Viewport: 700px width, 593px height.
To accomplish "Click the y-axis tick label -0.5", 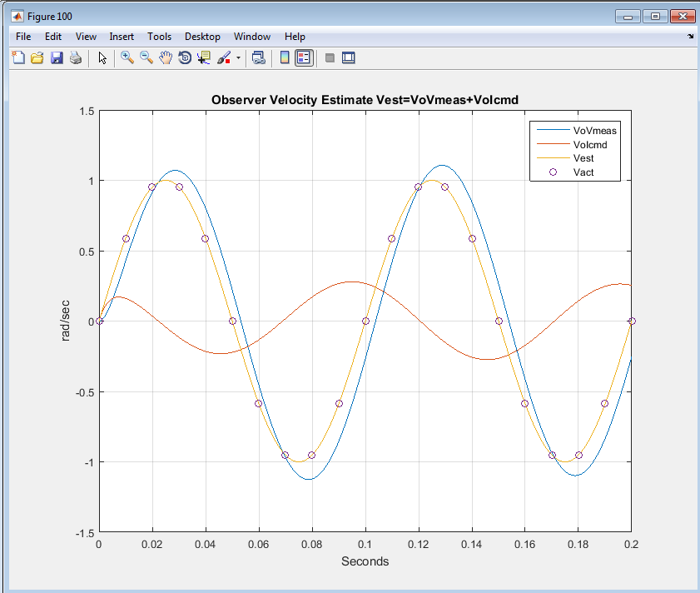I will point(85,392).
